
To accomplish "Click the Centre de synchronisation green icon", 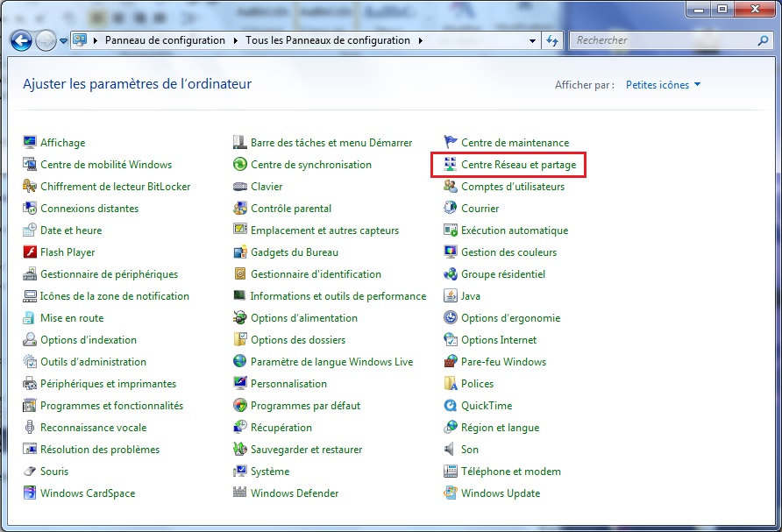I will click(240, 164).
